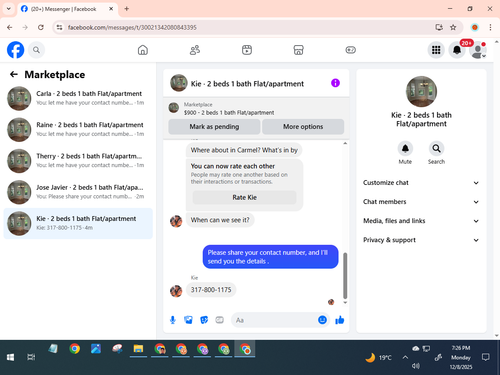The width and height of the screenshot is (500, 375).
Task: Expand the Chat members section
Action: coord(421,202)
